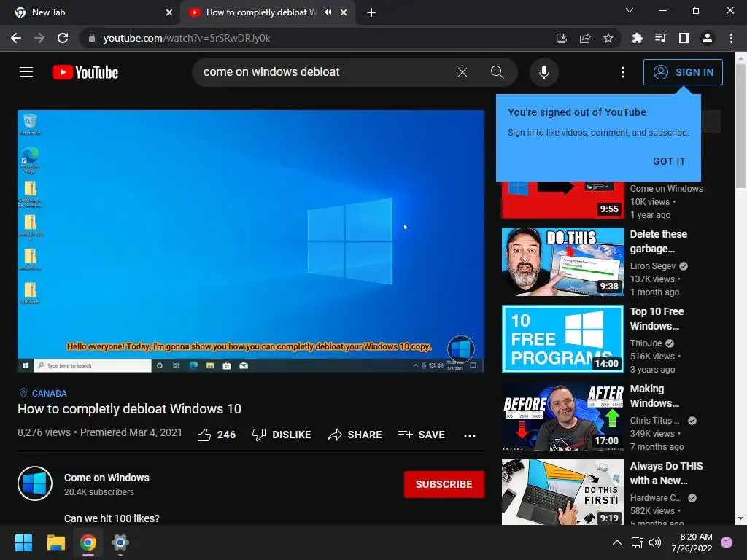This screenshot has width=747, height=560.
Task: Clear the search box text
Action: tap(462, 72)
